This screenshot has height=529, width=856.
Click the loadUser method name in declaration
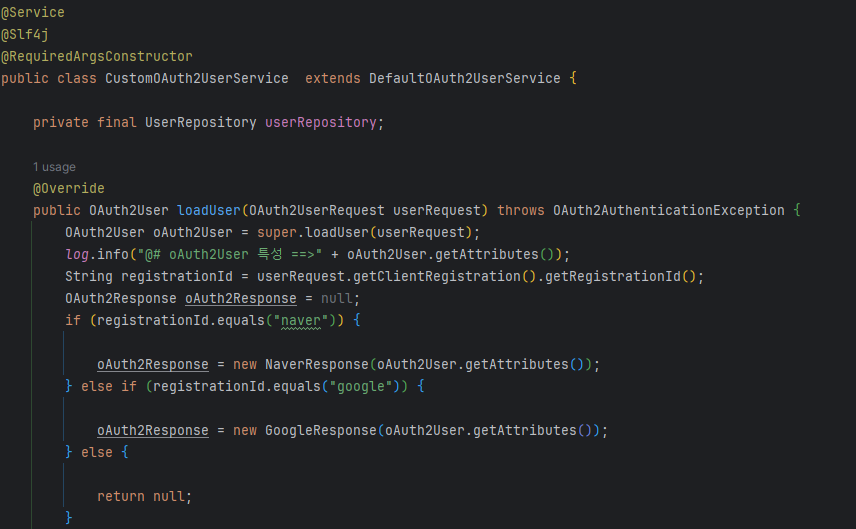[209, 210]
